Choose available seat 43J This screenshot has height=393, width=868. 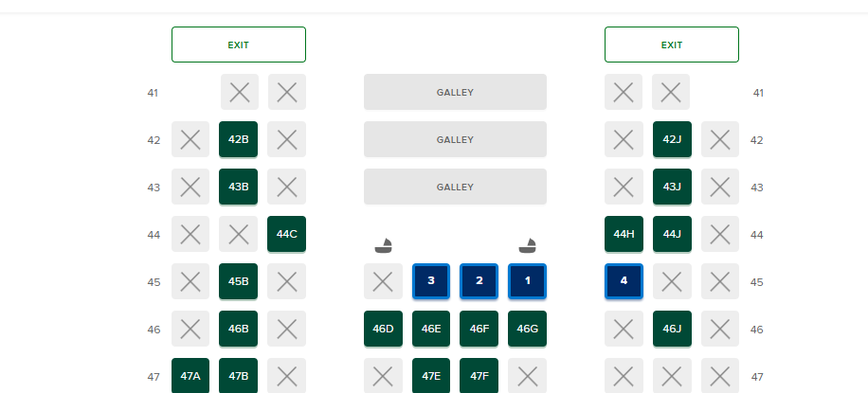[672, 187]
